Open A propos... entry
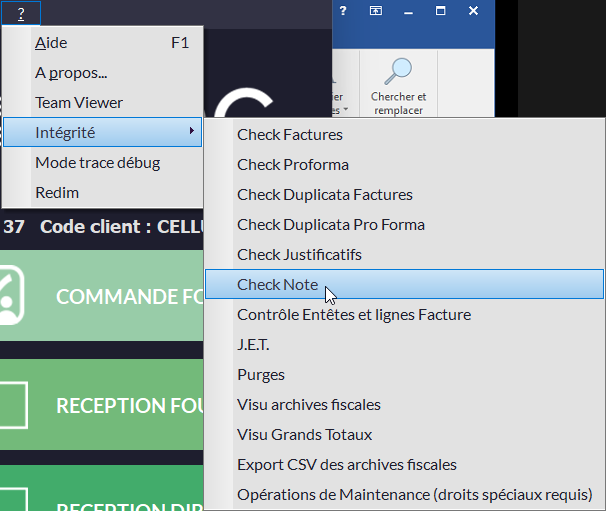The image size is (606, 511). 71,73
